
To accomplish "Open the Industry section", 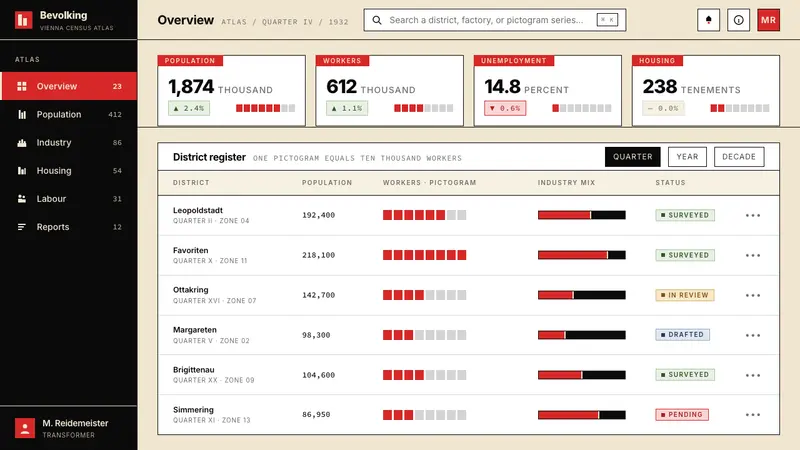I will tap(68, 142).
